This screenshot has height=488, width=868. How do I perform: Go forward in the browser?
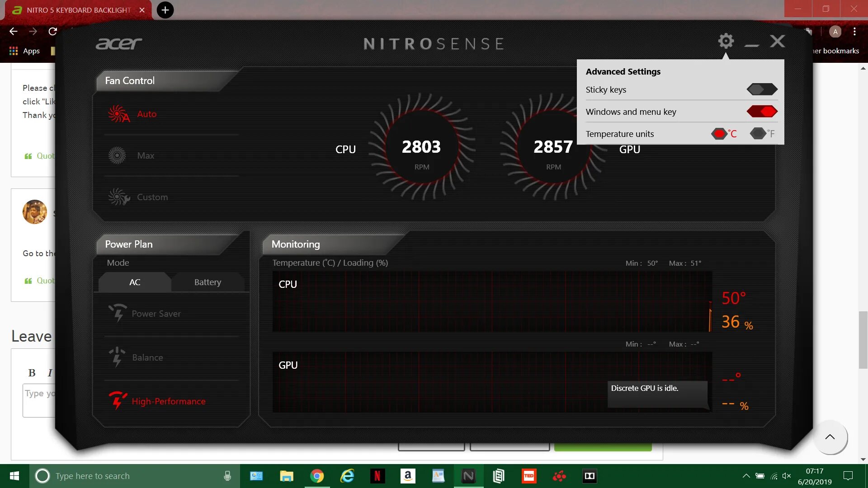pos(33,31)
